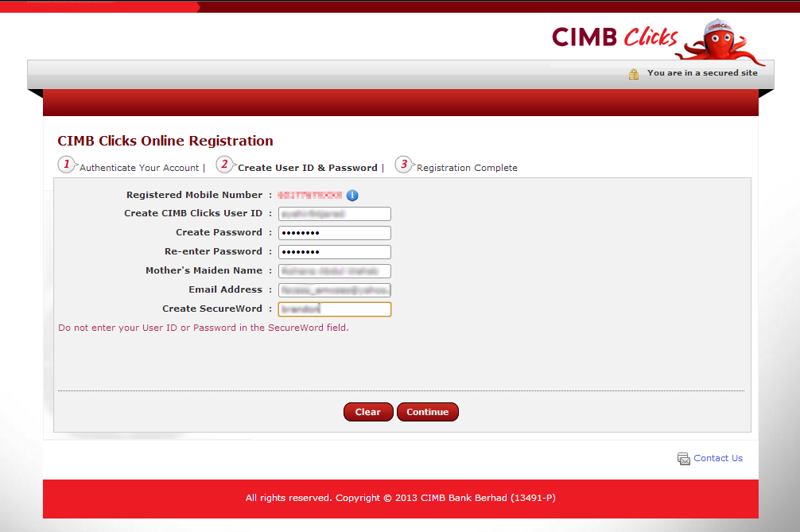Select Authenticate Your Account step
800x532 pixels.
click(x=139, y=168)
